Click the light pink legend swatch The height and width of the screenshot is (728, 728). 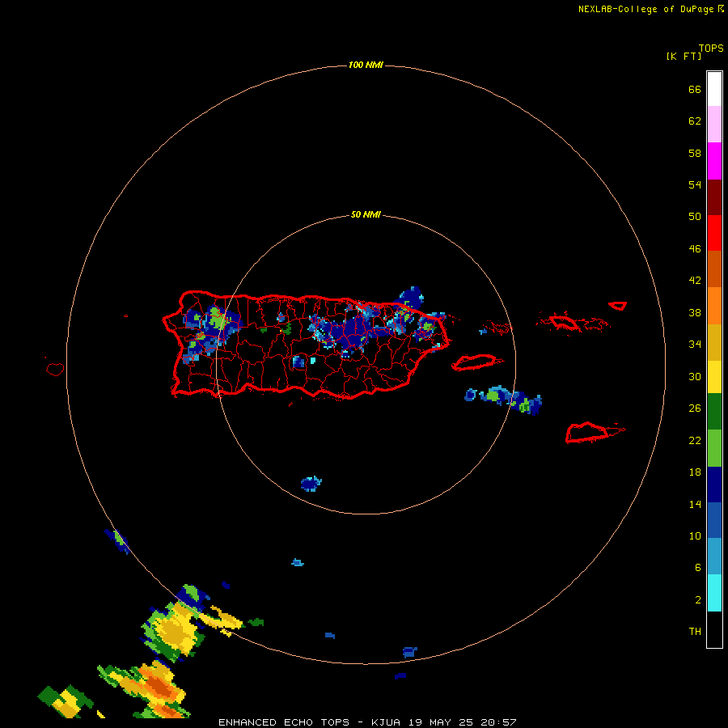pos(714,125)
